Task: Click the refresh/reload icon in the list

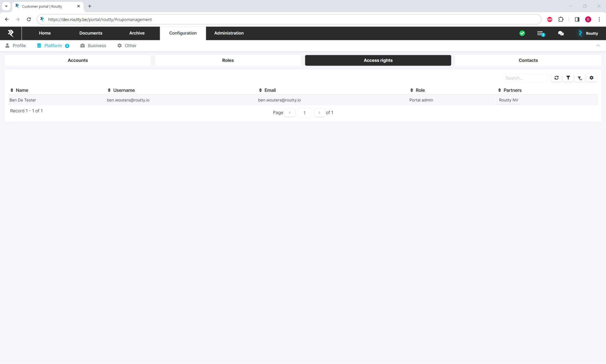Action: 557,78
